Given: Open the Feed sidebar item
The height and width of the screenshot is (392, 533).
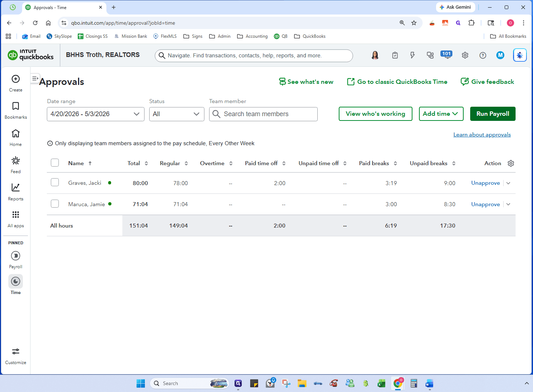Looking at the screenshot, I should click(16, 165).
